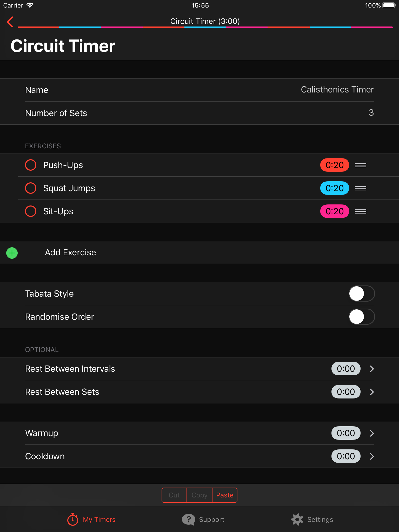Tap the red back arrow icon

(x=10, y=22)
